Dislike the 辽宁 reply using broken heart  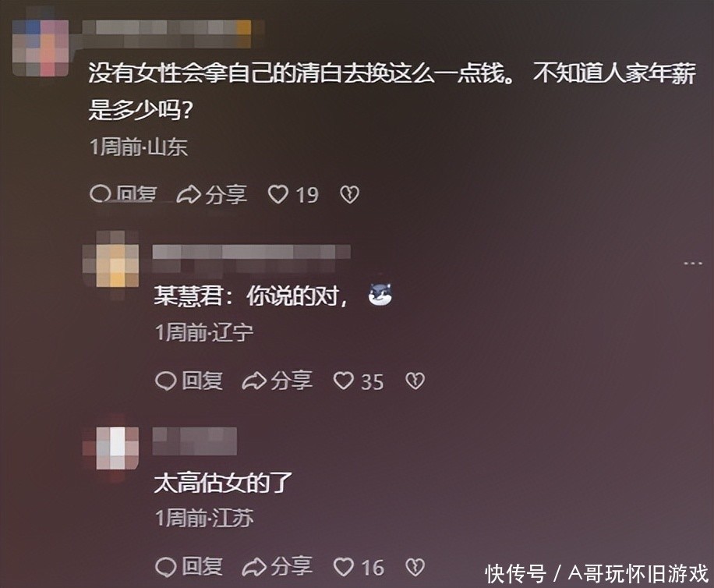tap(415, 381)
